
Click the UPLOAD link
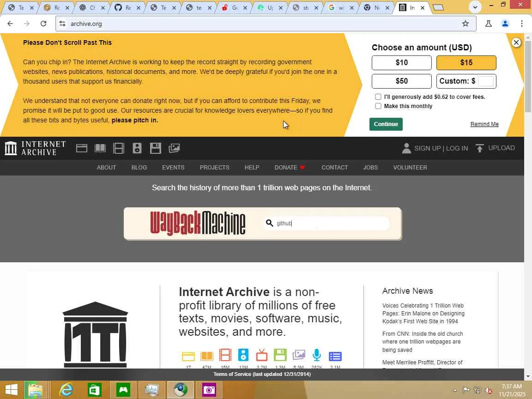click(501, 148)
